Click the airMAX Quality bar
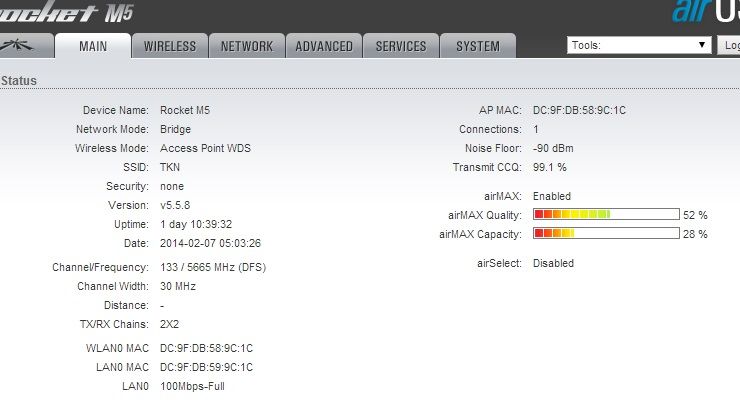The image size is (740, 403). 605,214
